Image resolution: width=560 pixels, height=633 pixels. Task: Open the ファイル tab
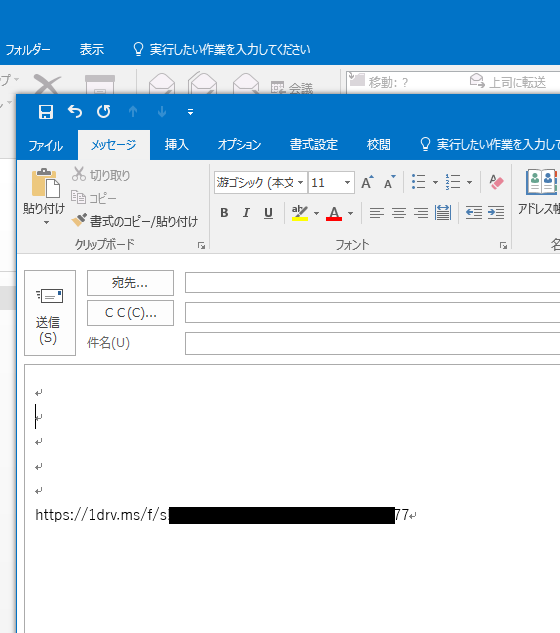[x=46, y=145]
